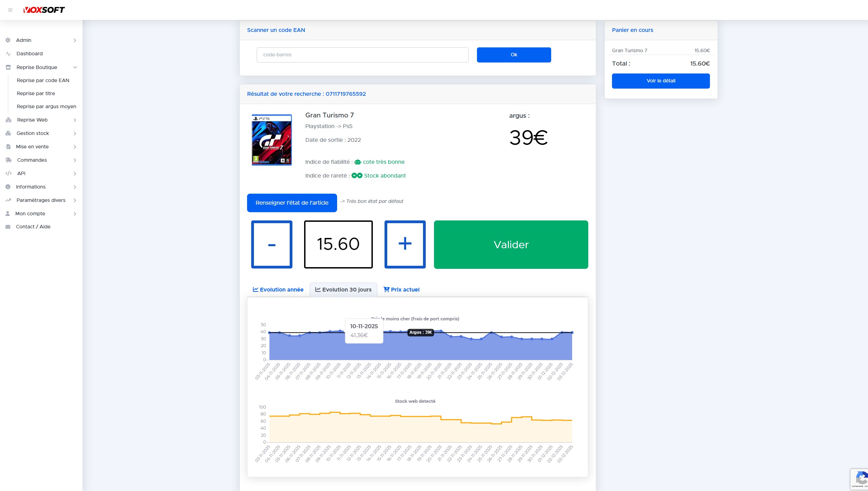Select the Argus : 39€ chart label
This screenshot has height=491, width=868.
point(421,332)
